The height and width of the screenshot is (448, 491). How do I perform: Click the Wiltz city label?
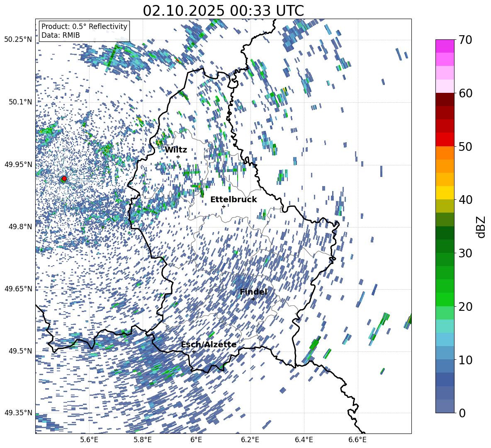[176, 150]
